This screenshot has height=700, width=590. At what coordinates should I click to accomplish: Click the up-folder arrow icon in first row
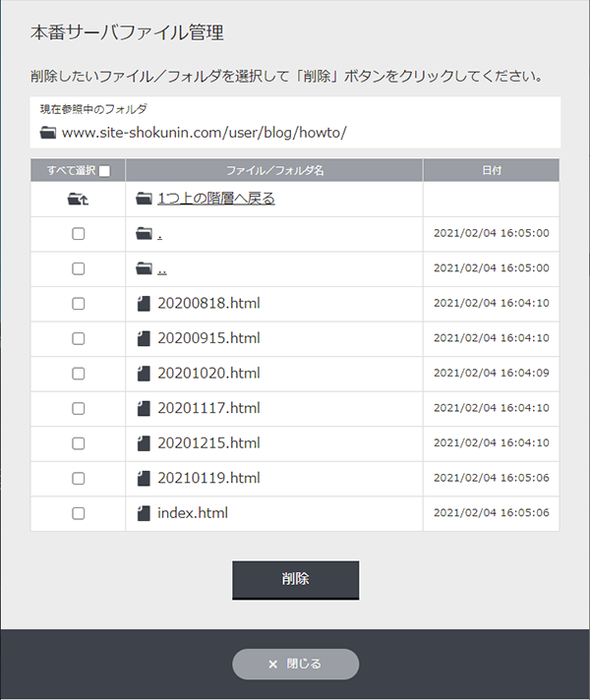pyautogui.click(x=78, y=200)
